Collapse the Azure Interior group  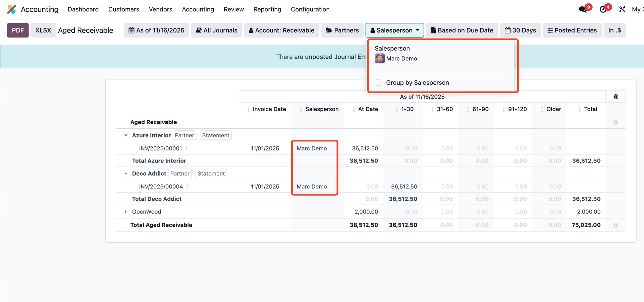point(125,135)
